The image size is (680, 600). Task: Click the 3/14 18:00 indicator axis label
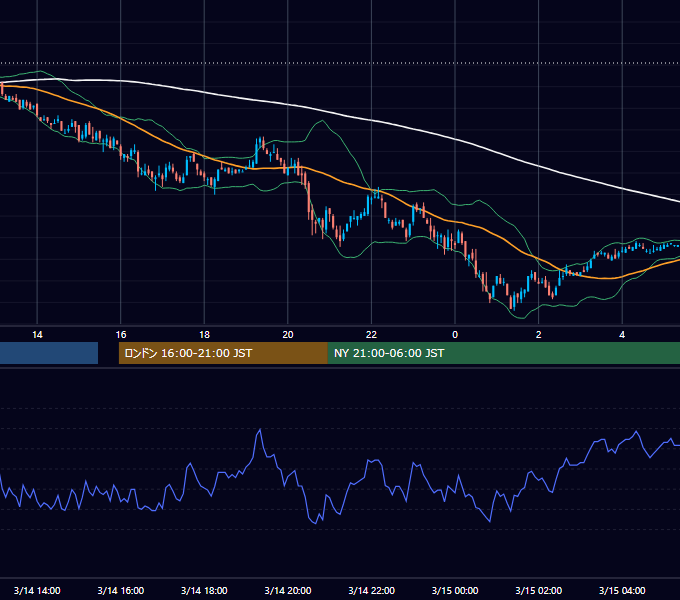[x=204, y=590]
